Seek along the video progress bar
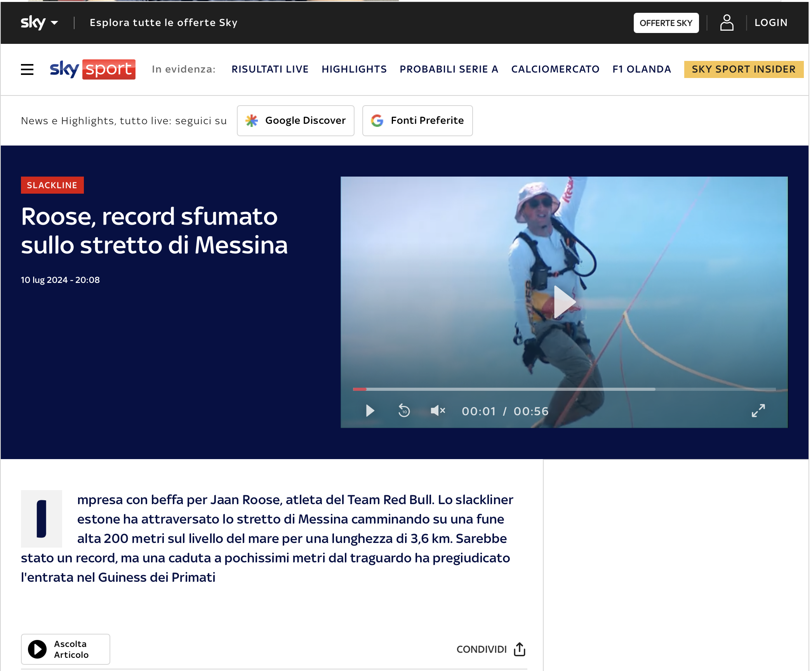The image size is (812, 671). tap(564, 389)
